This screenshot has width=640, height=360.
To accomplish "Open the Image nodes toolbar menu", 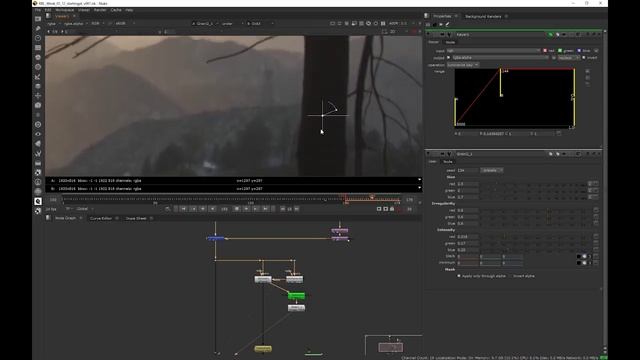I will [x=38, y=19].
